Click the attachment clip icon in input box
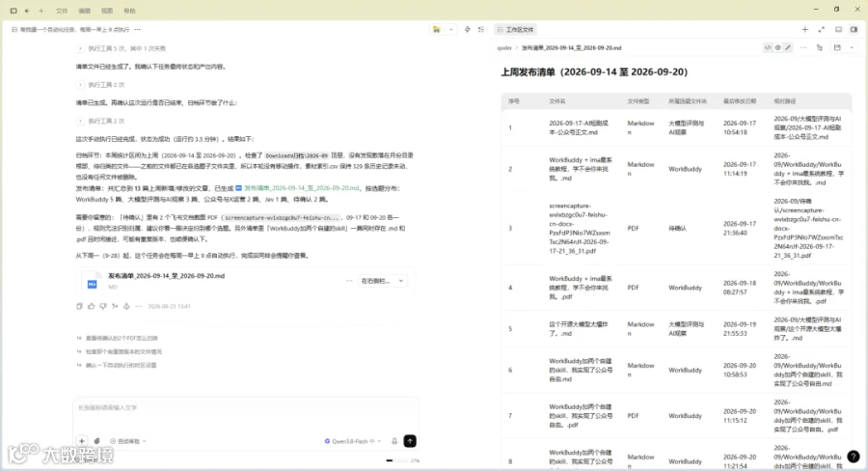868x471 pixels. (96, 441)
